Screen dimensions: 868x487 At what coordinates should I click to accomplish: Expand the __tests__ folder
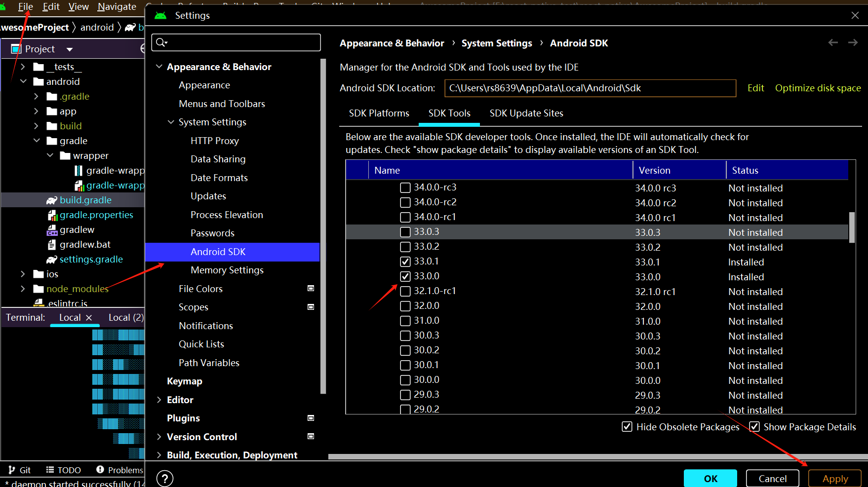click(23, 67)
